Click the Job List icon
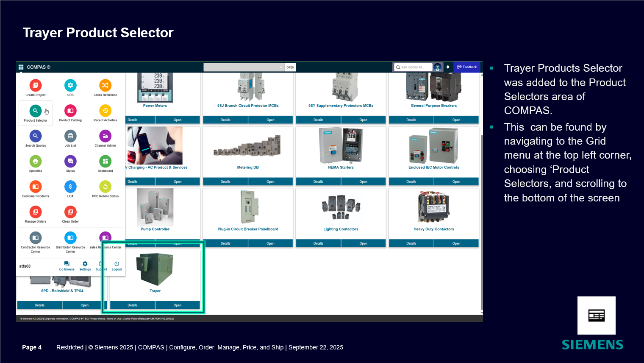This screenshot has width=644, height=363. coord(70,136)
